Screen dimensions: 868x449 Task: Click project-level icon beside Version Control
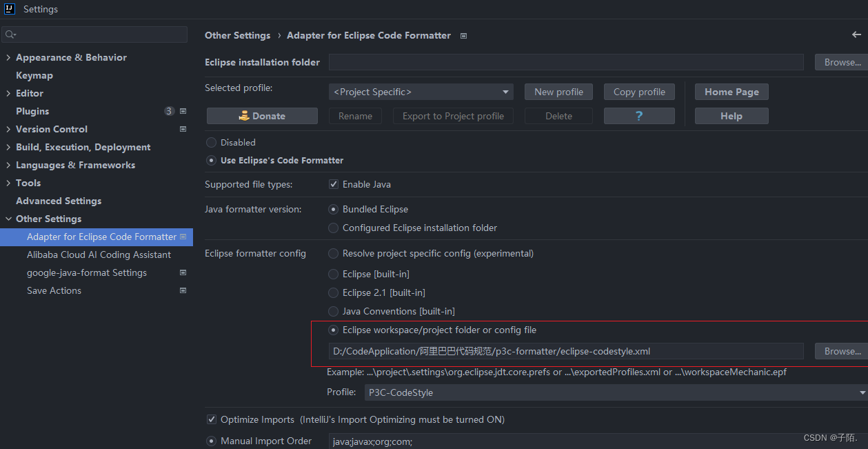(x=183, y=129)
